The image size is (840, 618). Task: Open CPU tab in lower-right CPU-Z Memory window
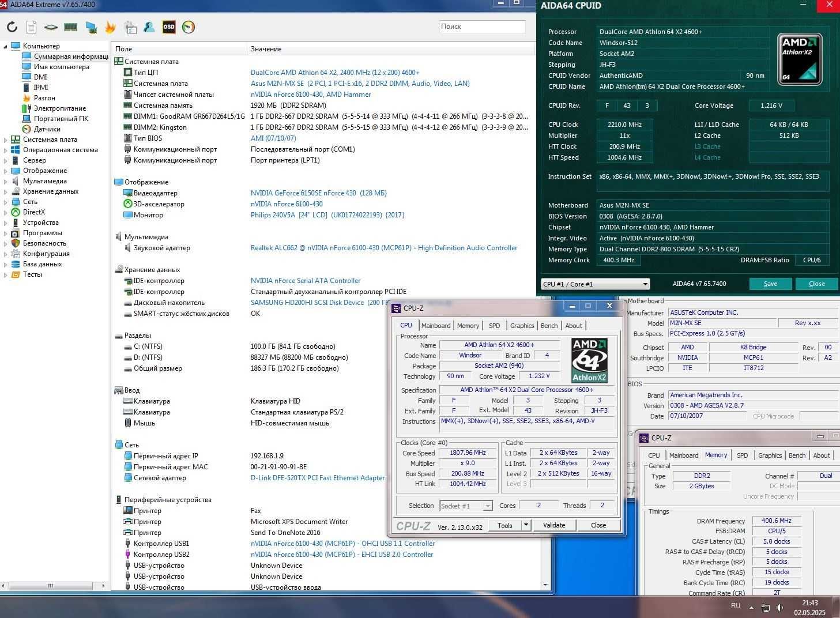(654, 455)
